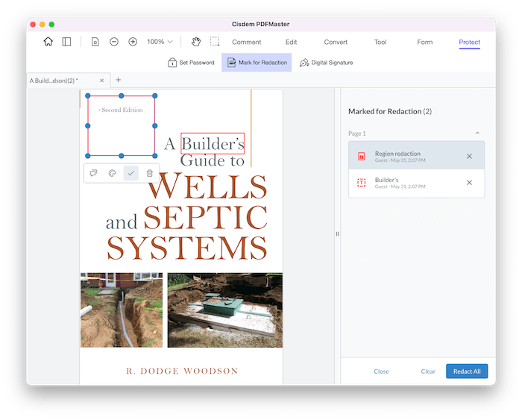Open the Convert tab
The image size is (522, 420).
click(x=336, y=42)
